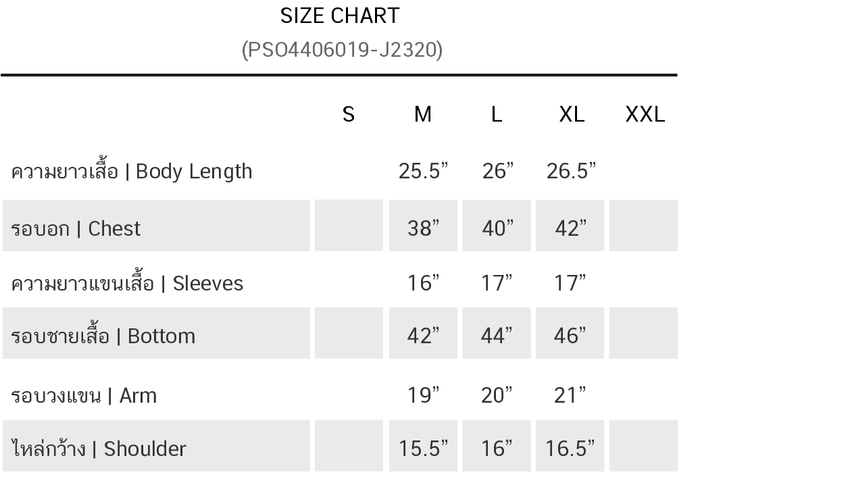Screen dimensions: 848x504
Task: Click the 20” Arm measurement
Action: 497,395
